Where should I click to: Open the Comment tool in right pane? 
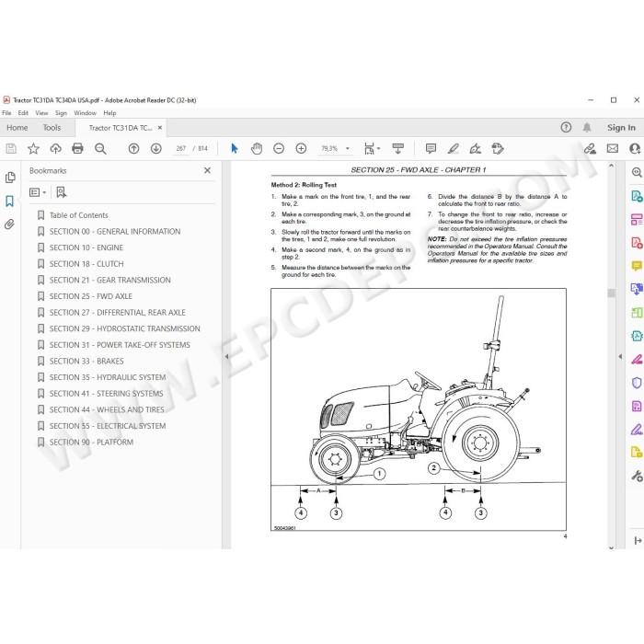point(637,266)
